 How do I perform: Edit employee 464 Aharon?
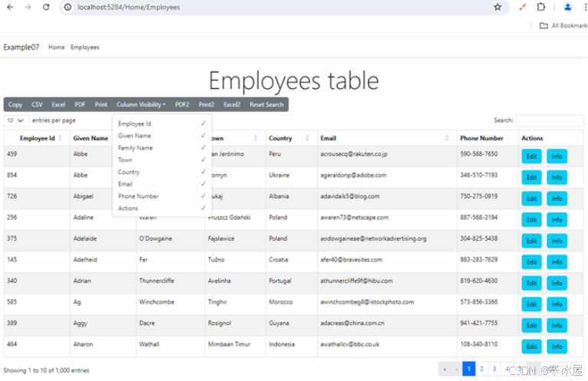tap(531, 347)
